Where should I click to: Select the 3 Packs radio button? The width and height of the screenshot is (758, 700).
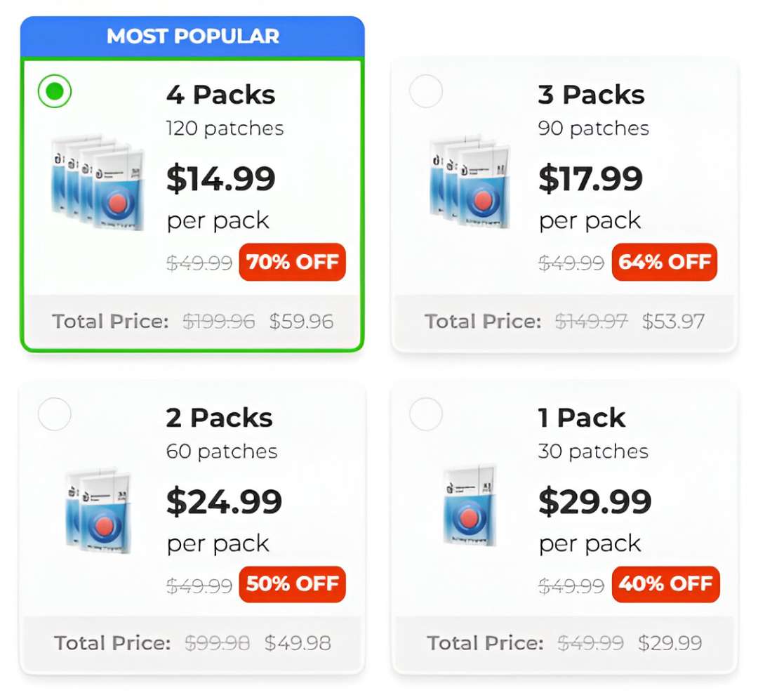[x=427, y=91]
